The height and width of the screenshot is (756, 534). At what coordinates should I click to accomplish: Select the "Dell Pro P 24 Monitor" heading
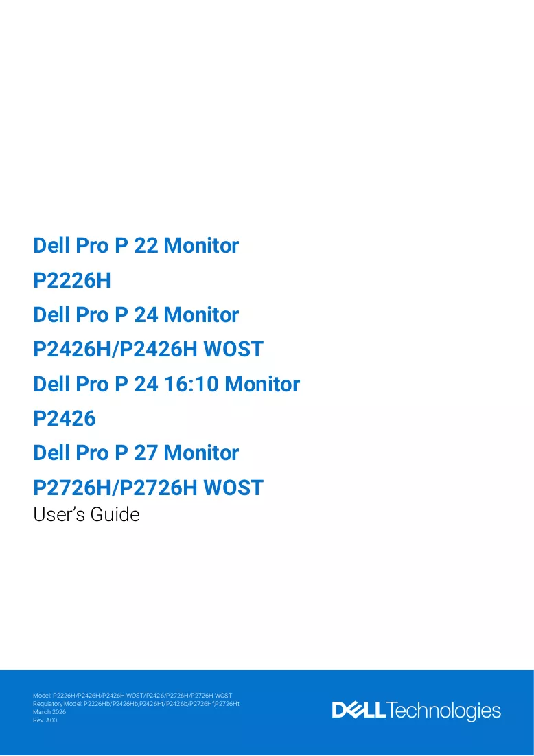tap(136, 315)
